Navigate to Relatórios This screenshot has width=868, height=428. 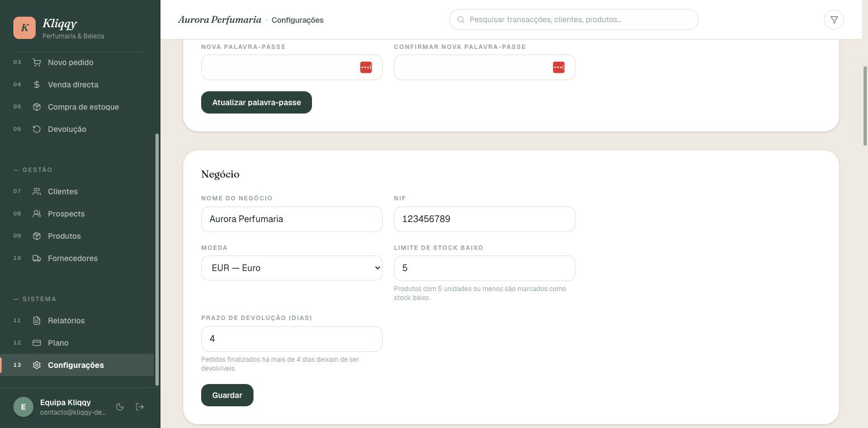click(77, 321)
